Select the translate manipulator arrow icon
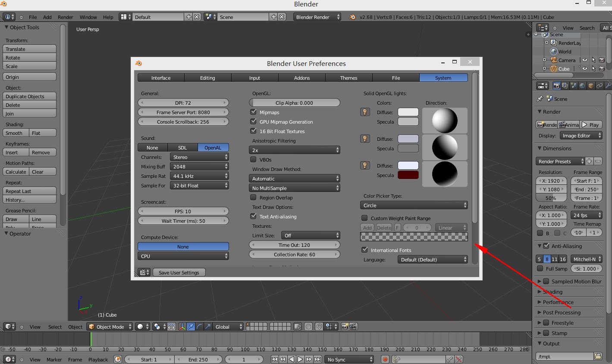Image resolution: width=612 pixels, height=364 pixels. (191, 327)
